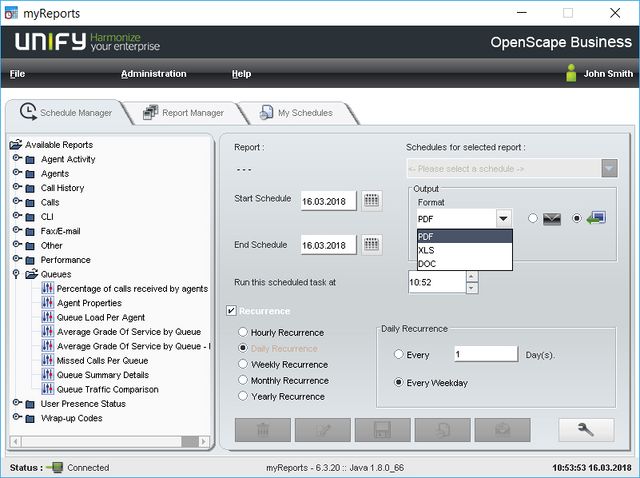Uncheck the Recurrence checkbox

coord(232,312)
